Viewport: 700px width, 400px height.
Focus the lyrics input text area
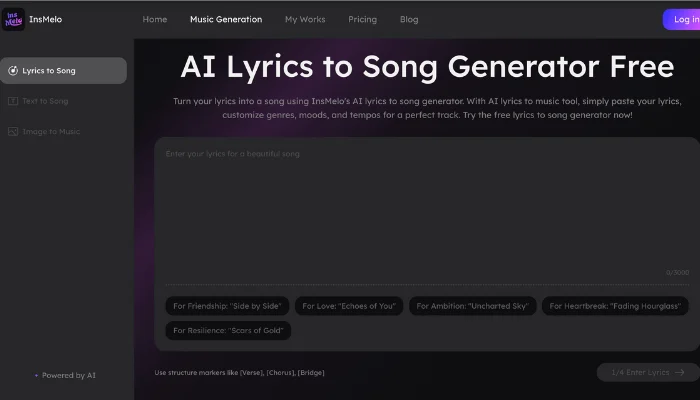427,210
